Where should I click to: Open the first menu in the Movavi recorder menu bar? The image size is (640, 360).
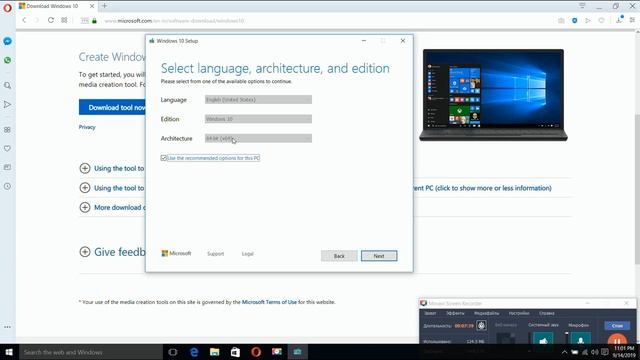(430, 313)
